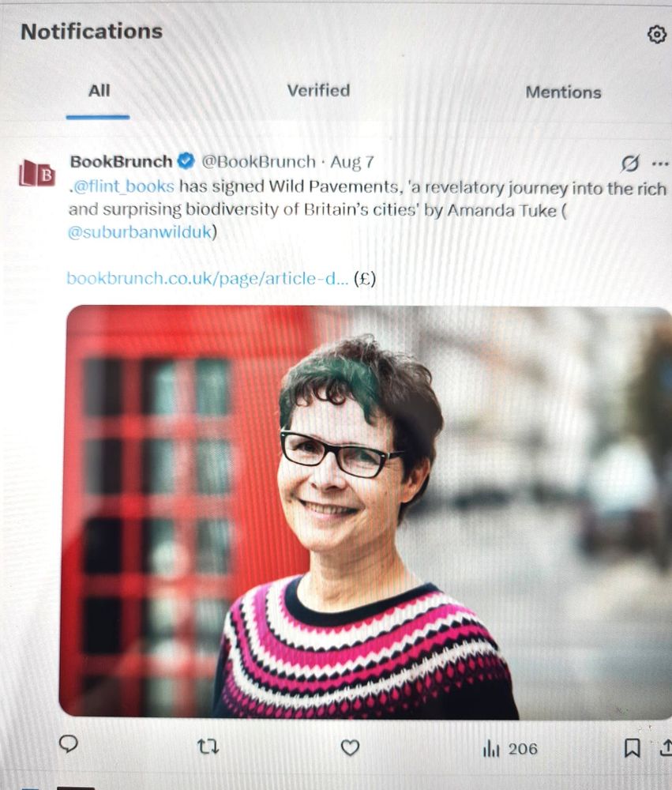This screenshot has height=790, width=672.
Task: Select the All notifications tab
Action: (x=99, y=91)
